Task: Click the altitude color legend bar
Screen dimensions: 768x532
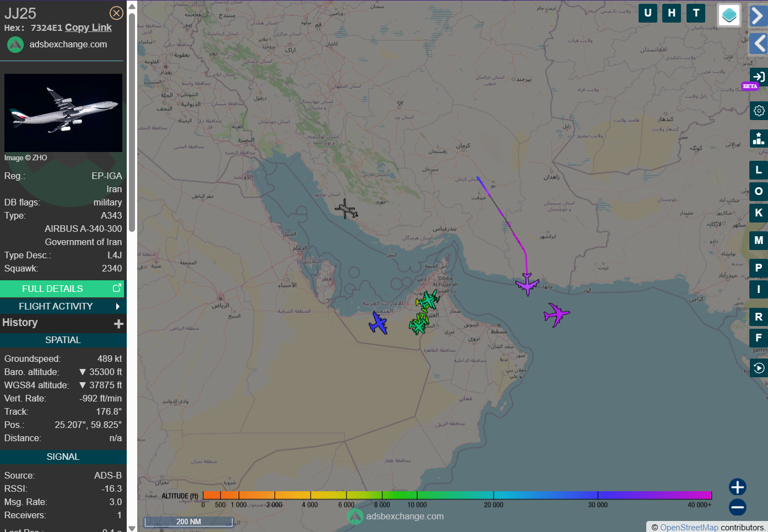Action: point(457,495)
